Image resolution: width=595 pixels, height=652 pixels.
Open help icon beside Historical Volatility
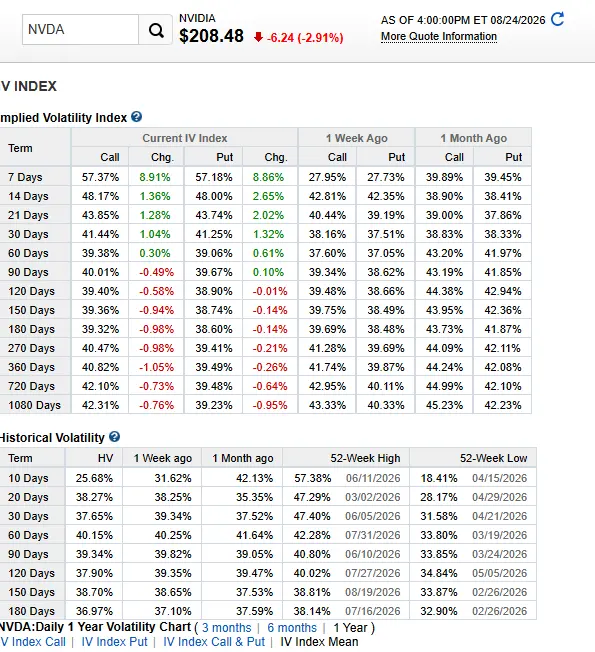pyautogui.click(x=114, y=437)
